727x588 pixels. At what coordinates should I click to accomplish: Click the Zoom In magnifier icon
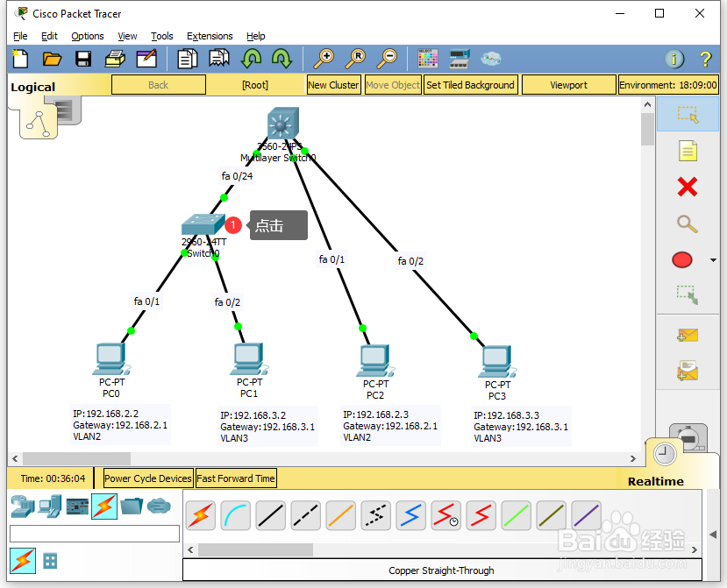point(324,59)
